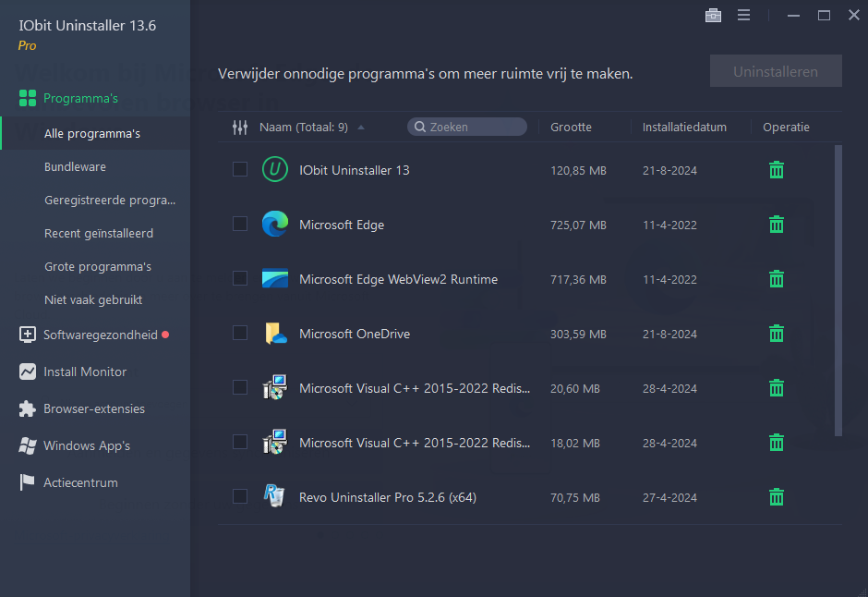Show Recent geïnstalleerd programs
The height and width of the screenshot is (597, 868).
tap(99, 233)
